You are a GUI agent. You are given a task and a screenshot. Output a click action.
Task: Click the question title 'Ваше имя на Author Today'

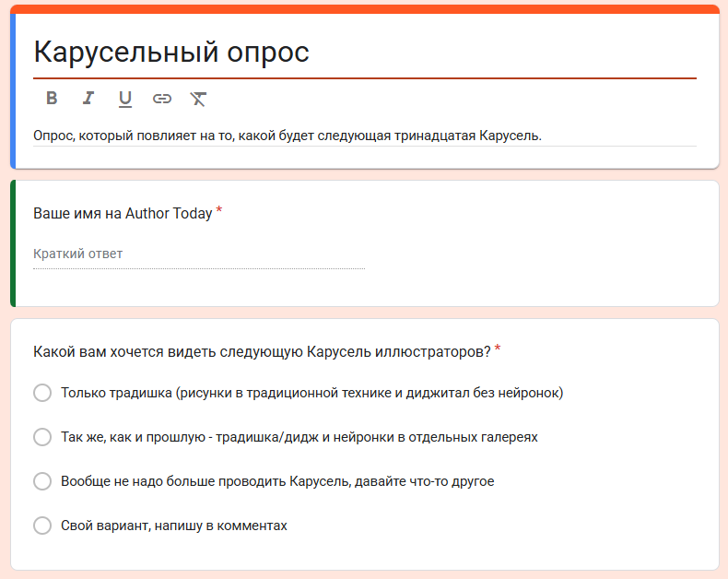pyautogui.click(x=123, y=213)
